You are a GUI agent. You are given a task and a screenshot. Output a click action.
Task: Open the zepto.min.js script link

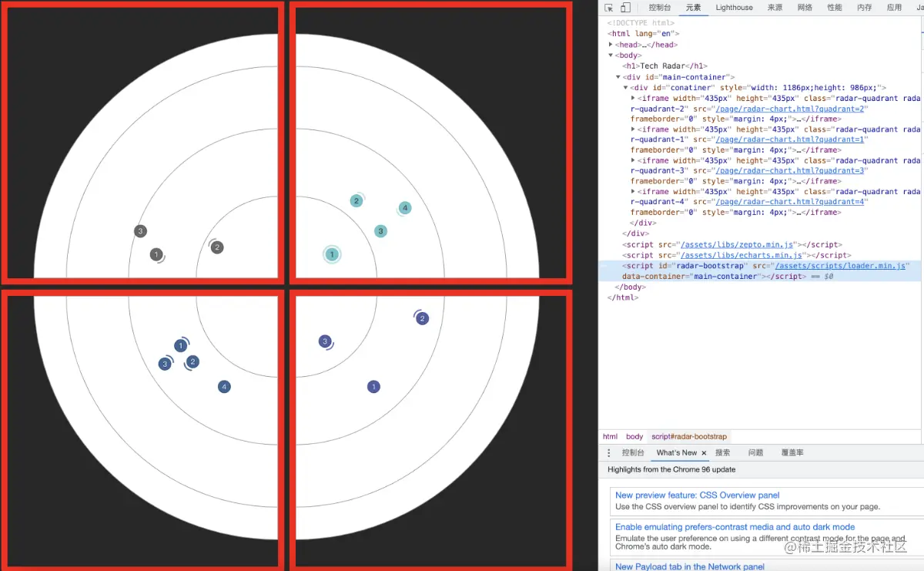click(x=738, y=244)
